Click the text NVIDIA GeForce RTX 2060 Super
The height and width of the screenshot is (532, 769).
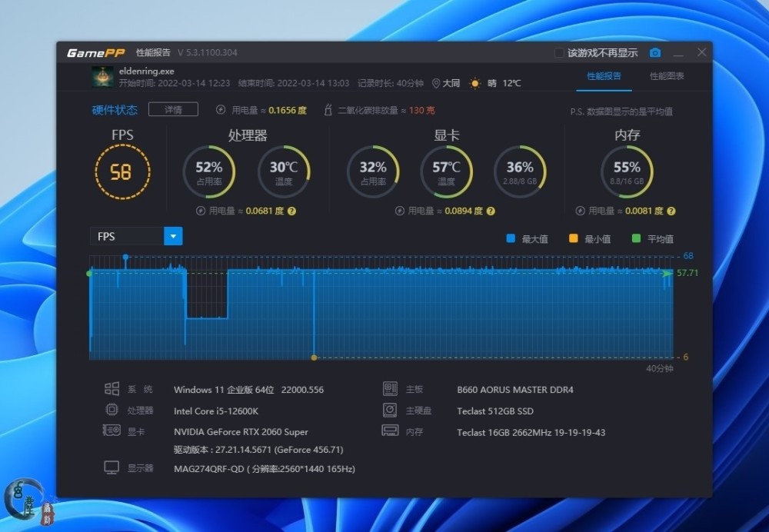point(241,432)
